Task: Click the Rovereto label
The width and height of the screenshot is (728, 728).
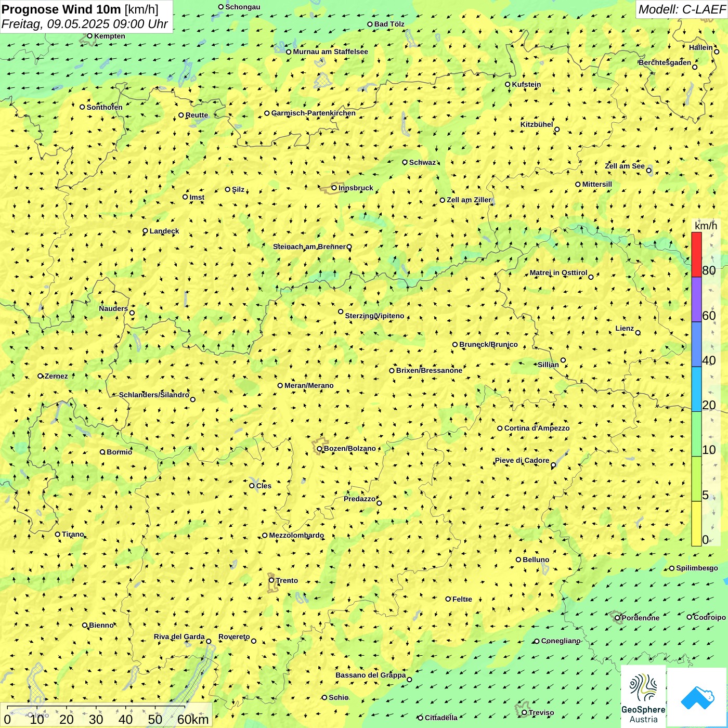Action: (234, 636)
